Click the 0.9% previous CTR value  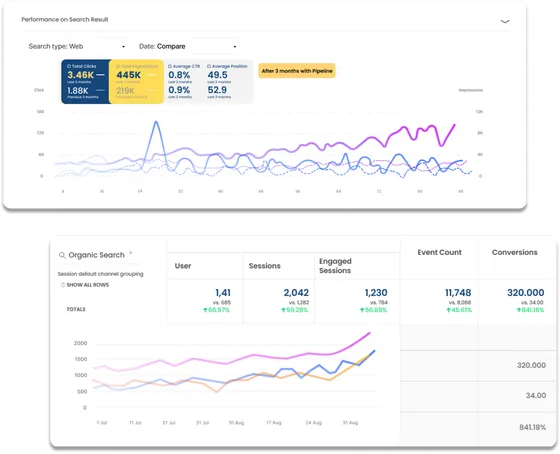pos(179,90)
